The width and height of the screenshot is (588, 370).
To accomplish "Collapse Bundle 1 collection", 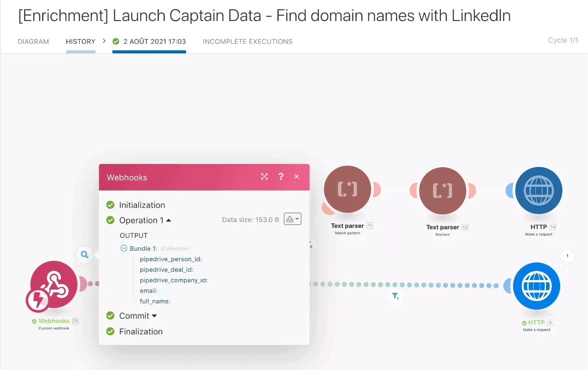I will 124,248.
